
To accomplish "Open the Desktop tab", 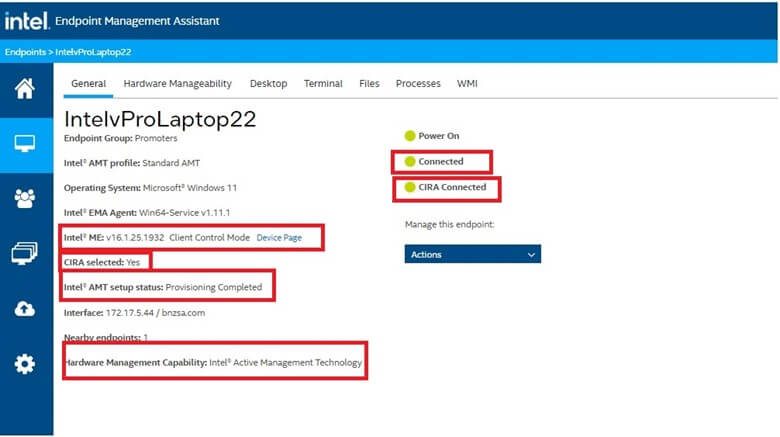I will 269,84.
